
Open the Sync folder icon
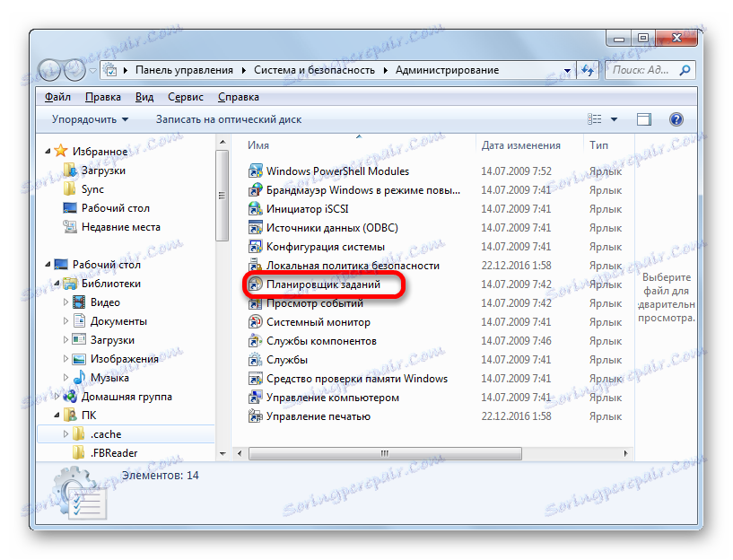point(70,188)
